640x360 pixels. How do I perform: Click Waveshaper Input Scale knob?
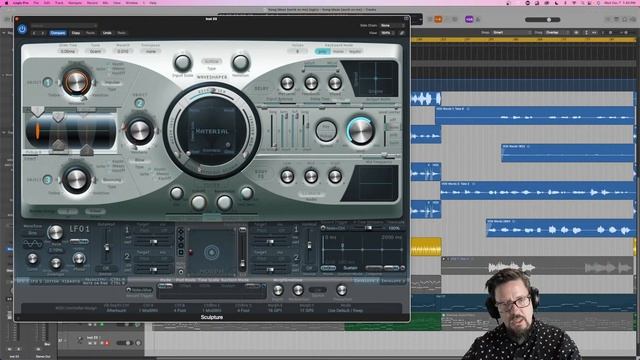click(x=182, y=62)
